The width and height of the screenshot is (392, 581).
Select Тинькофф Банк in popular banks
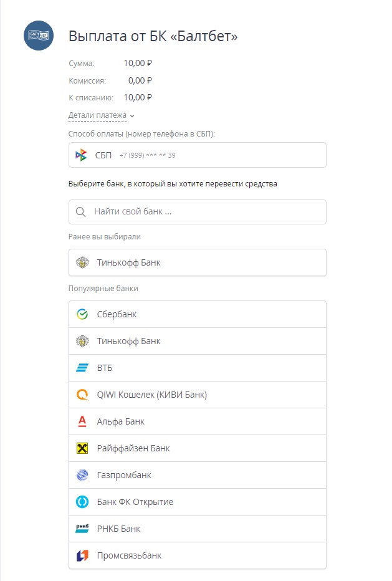tap(197, 341)
